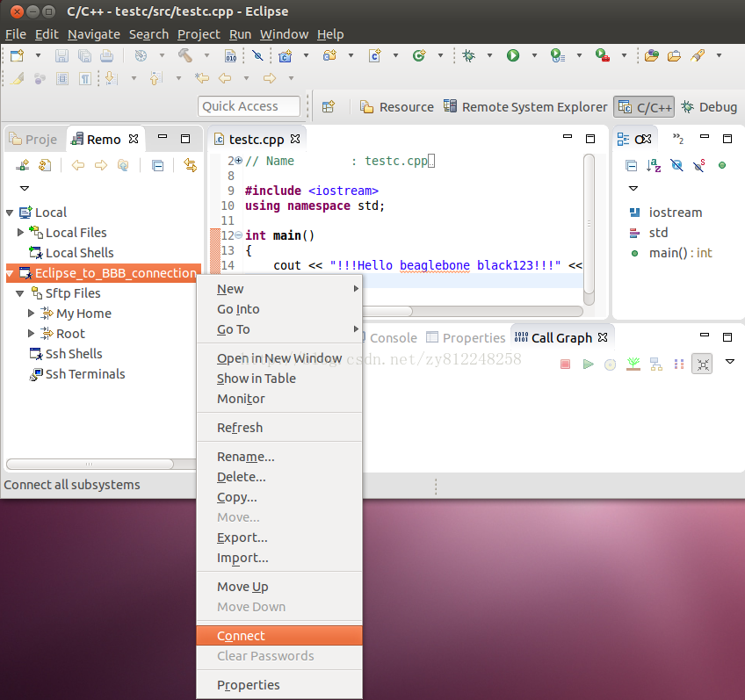Image resolution: width=745 pixels, height=700 pixels.
Task: Toggle the Hide Static Members filter in Outline
Action: 699,165
